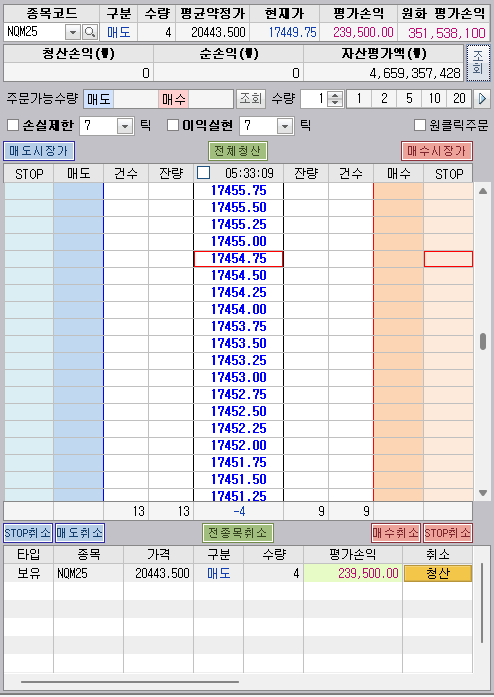Screen dimensions: 494x697
Task: Click the left STOP취소 cancel button
Action: [28, 533]
